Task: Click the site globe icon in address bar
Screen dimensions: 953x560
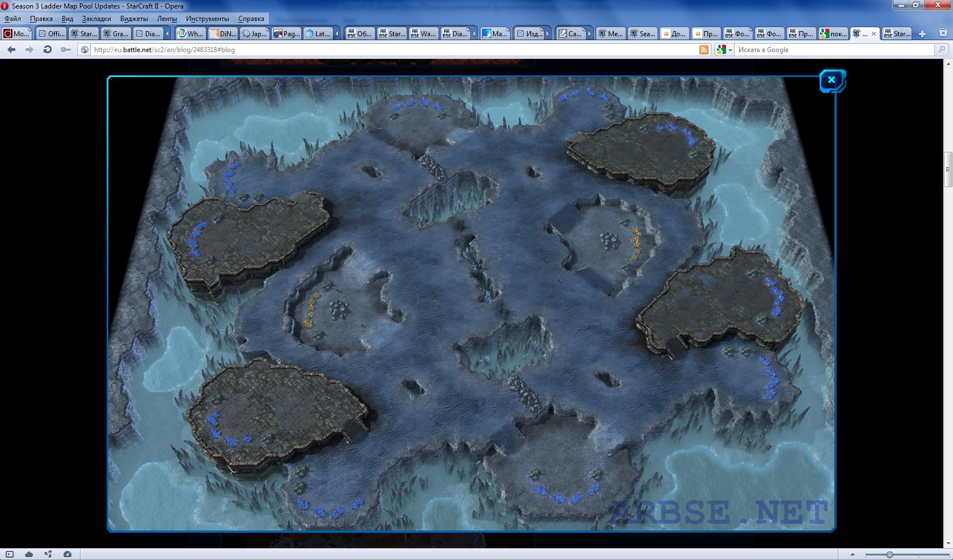Action: coord(85,50)
